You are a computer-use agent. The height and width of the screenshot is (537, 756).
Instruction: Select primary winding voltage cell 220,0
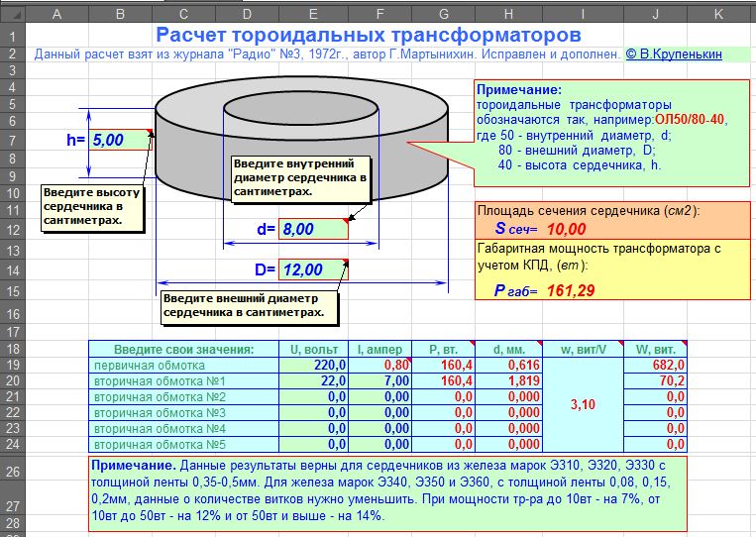tap(313, 365)
